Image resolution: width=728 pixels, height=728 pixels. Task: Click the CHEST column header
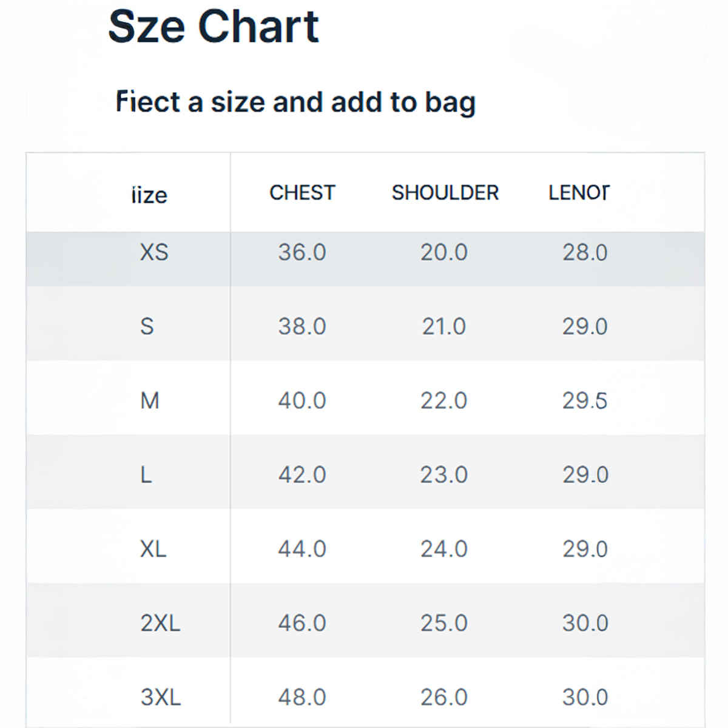tap(302, 193)
